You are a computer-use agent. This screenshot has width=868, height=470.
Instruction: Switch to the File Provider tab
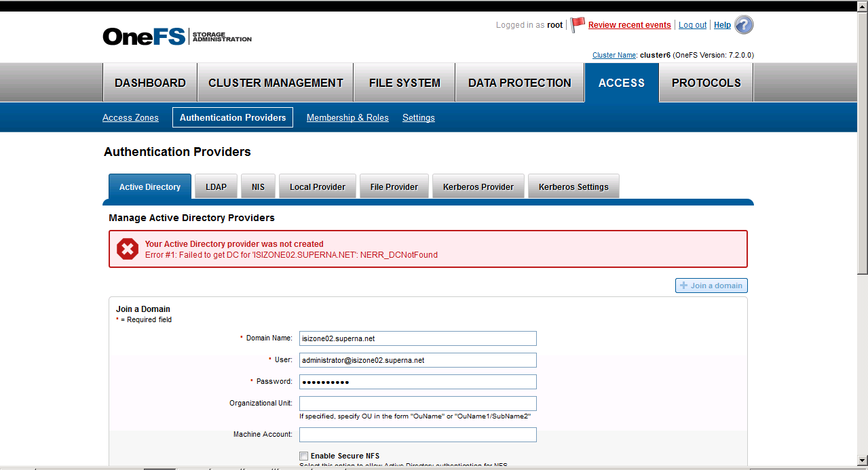pyautogui.click(x=394, y=187)
